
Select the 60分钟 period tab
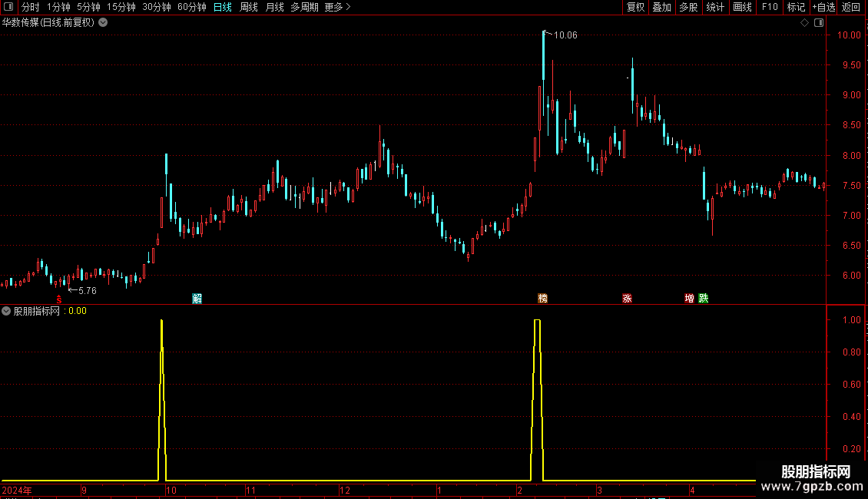coord(191,7)
